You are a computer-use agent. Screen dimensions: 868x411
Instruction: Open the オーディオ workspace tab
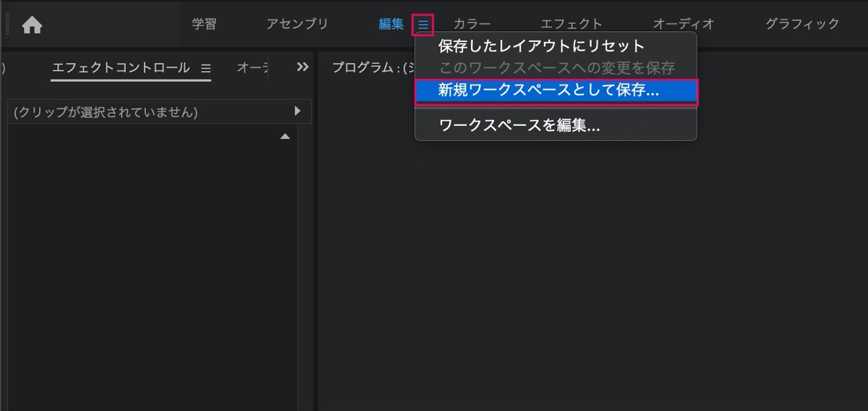(x=684, y=24)
